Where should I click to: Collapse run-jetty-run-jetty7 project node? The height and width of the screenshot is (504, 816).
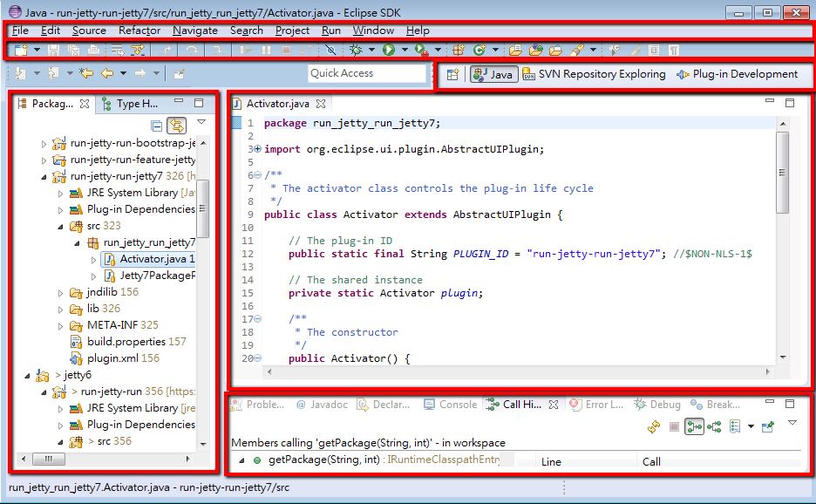click(44, 176)
